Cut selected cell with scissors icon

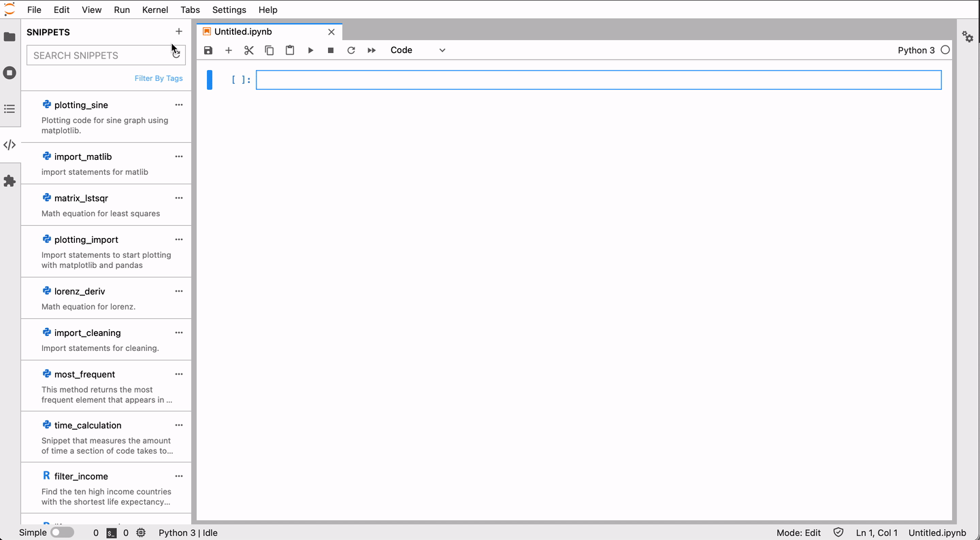pos(249,50)
